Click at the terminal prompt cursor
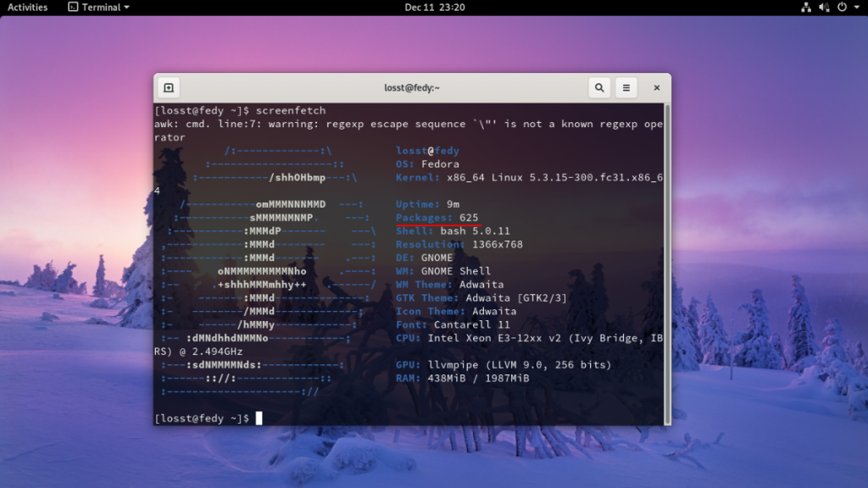This screenshot has width=868, height=488. coord(259,419)
